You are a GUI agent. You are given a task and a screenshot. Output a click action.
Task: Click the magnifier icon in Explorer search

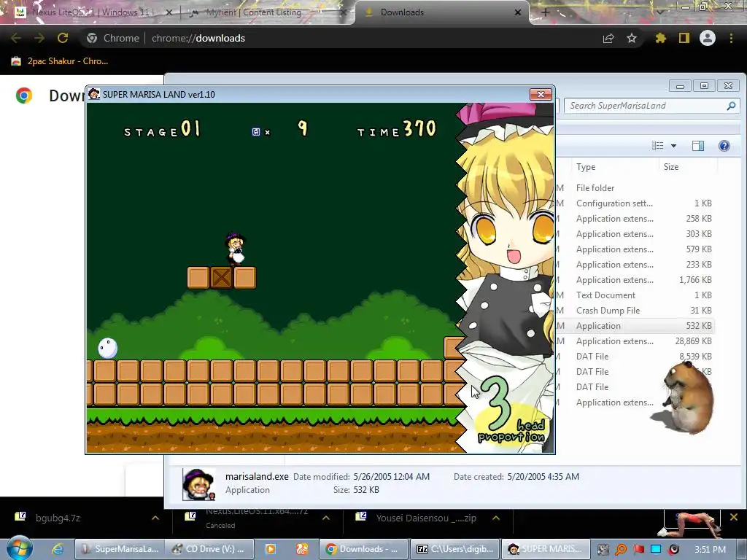731,106
